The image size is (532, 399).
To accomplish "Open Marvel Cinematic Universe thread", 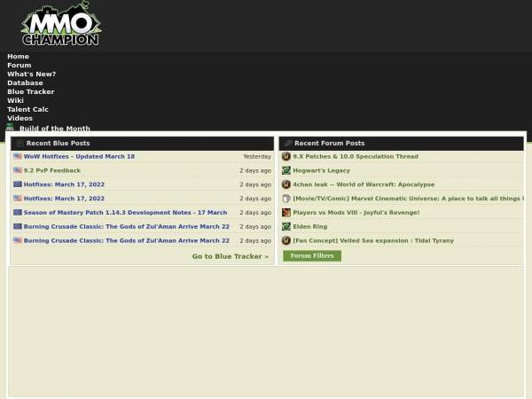I will pyautogui.click(x=409, y=199).
